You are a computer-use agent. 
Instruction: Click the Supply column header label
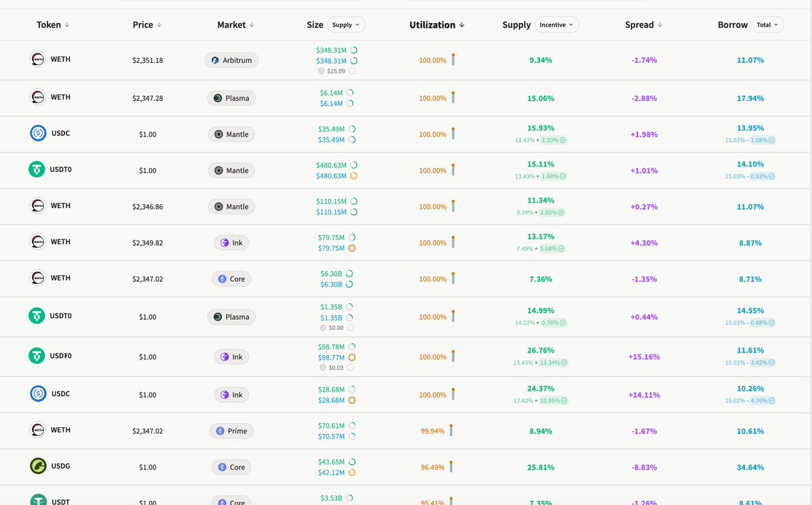[516, 25]
